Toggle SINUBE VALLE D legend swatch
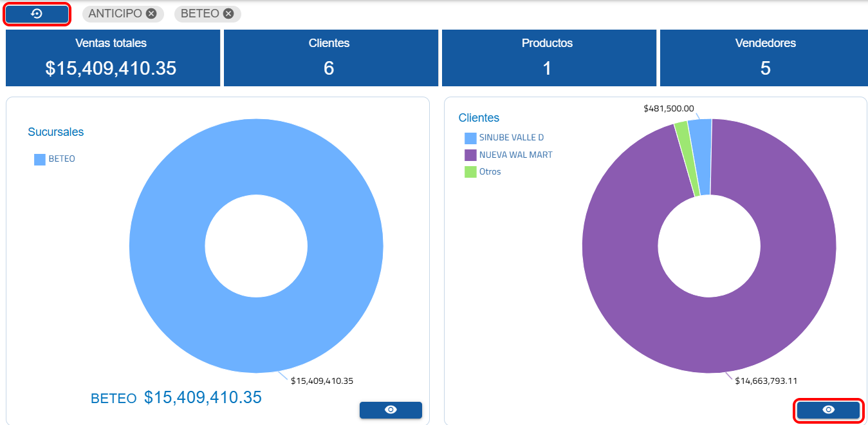The image size is (868, 425). tap(470, 138)
